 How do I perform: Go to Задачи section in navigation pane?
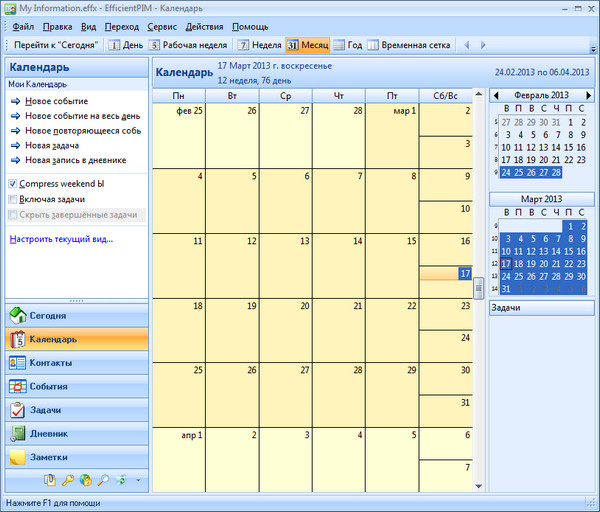(x=76, y=410)
